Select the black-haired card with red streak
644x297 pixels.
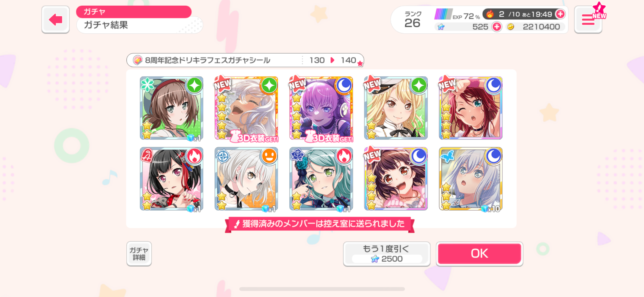[171, 179]
